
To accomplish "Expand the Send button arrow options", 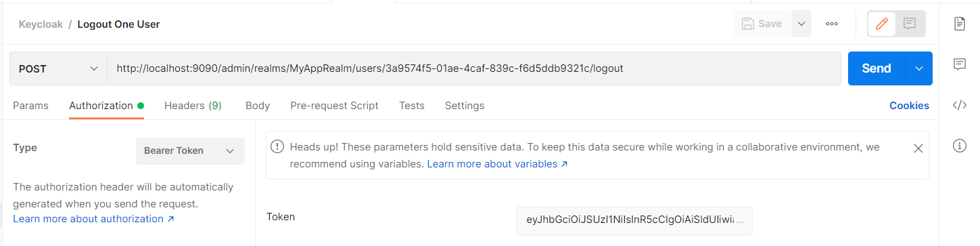I will (x=918, y=68).
